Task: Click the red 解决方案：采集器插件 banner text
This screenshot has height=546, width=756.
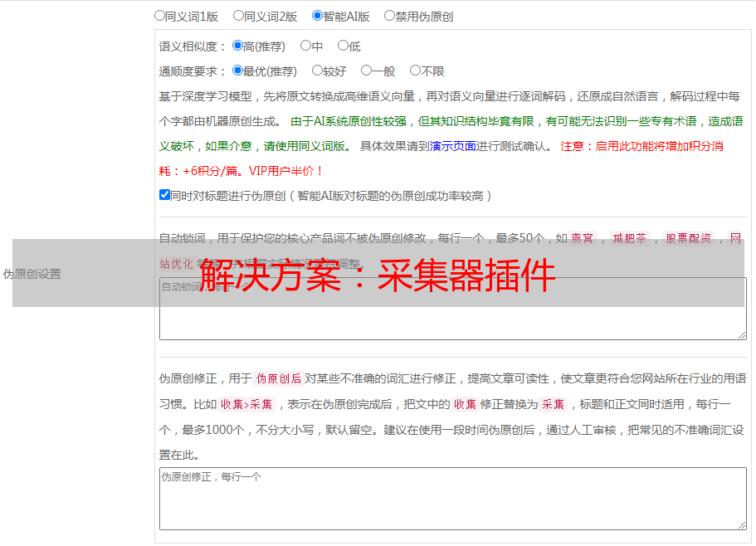Action: click(378, 275)
